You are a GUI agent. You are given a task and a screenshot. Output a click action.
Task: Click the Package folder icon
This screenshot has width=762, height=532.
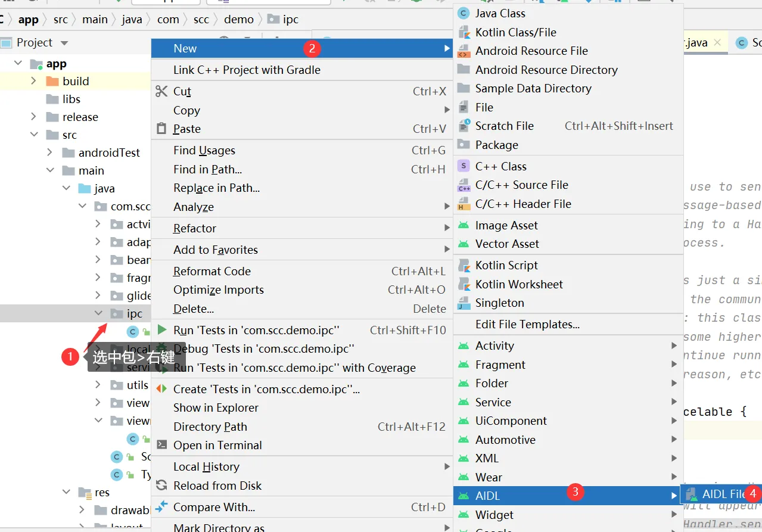464,145
